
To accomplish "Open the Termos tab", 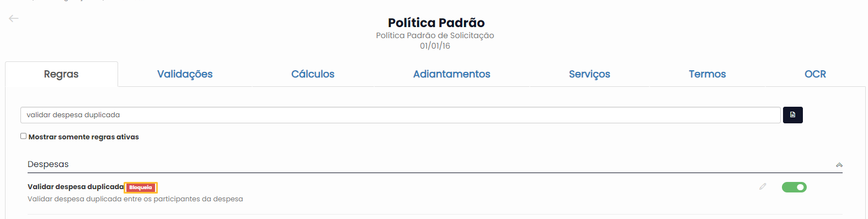I will tap(707, 74).
